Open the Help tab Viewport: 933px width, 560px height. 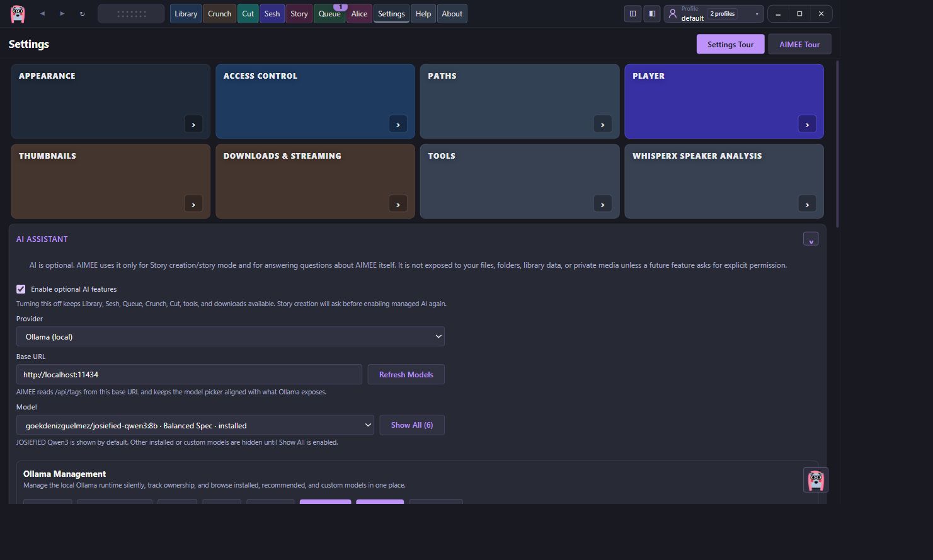423,14
